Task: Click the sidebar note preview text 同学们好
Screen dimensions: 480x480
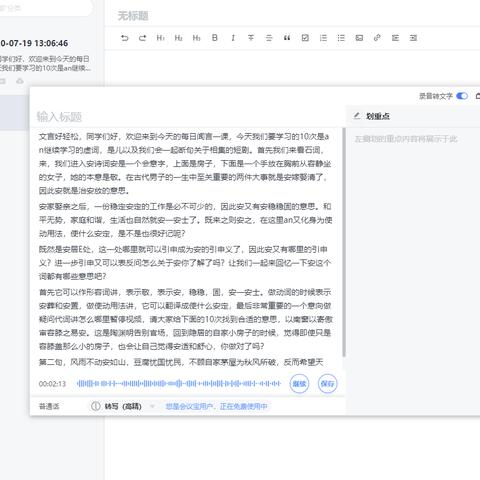Action: [45, 63]
